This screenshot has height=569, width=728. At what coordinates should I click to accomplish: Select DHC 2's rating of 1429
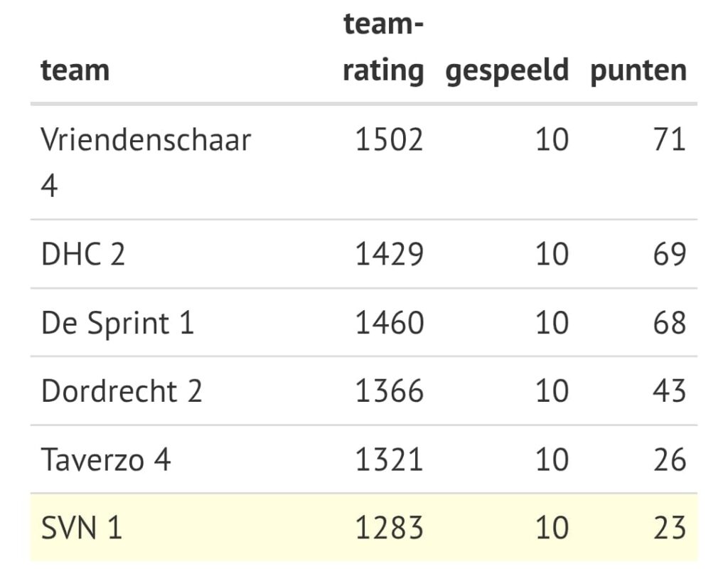[x=389, y=255]
